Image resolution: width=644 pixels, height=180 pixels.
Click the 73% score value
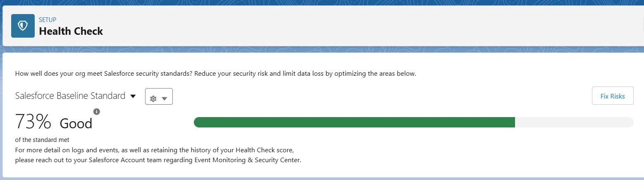point(33,122)
